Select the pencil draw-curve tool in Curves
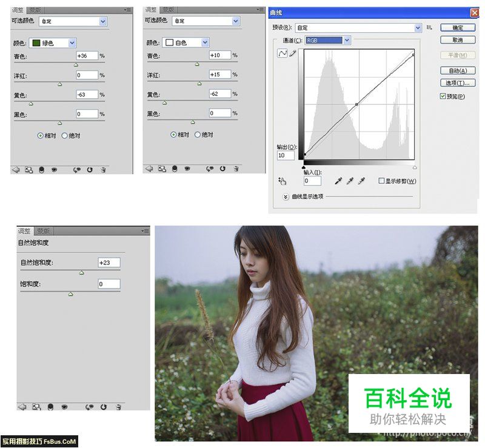This screenshot has height=448, width=485. [x=293, y=53]
